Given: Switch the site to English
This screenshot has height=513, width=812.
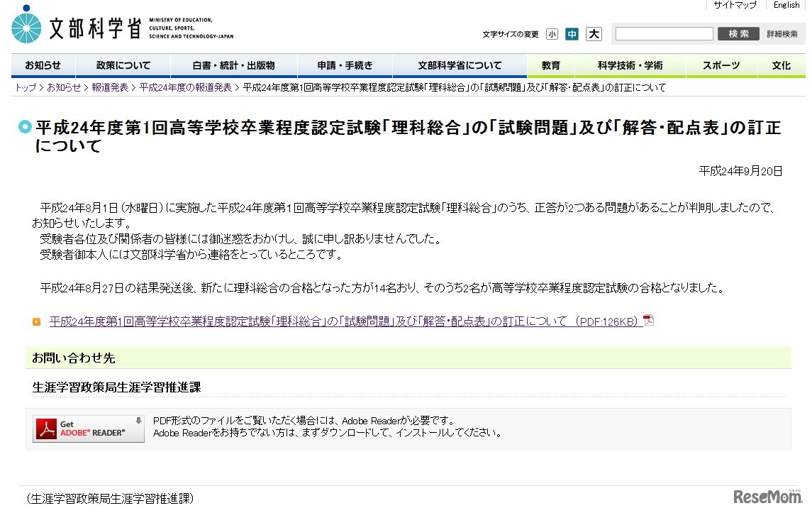Looking at the screenshot, I should [x=786, y=6].
